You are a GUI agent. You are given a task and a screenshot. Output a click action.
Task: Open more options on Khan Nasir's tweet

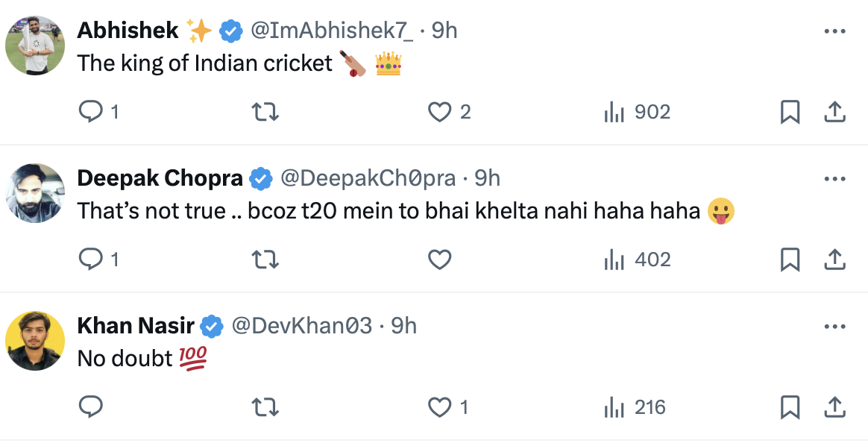pos(834,327)
